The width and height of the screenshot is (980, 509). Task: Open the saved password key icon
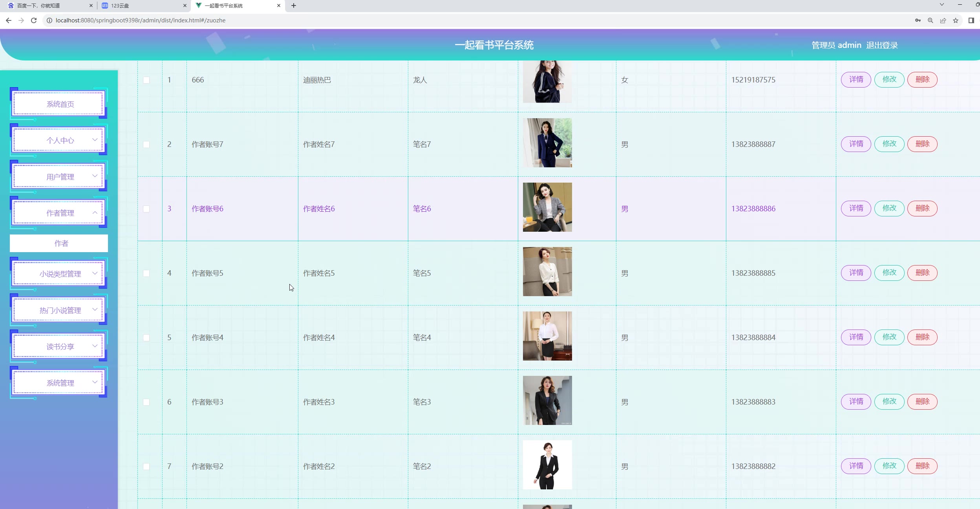(x=918, y=20)
